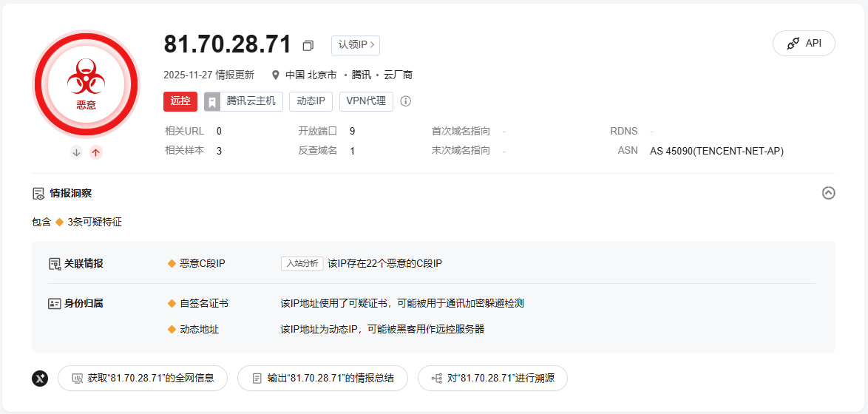Click the 动态地址 feature label
Viewport: 868px width, 414px height.
[200, 329]
